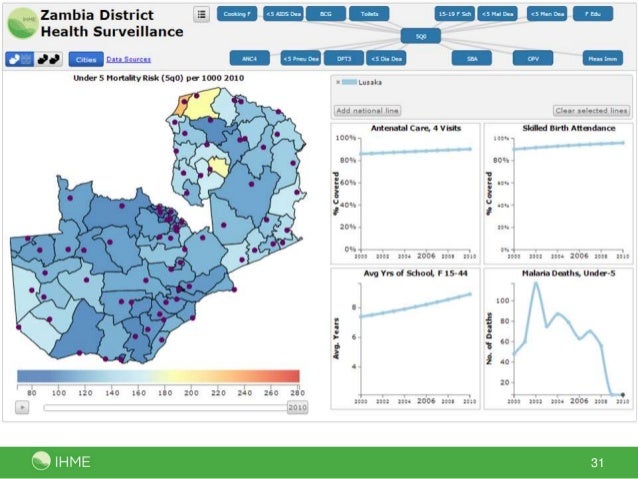The height and width of the screenshot is (479, 638).
Task: Click the Add national line button
Action: pos(368,110)
